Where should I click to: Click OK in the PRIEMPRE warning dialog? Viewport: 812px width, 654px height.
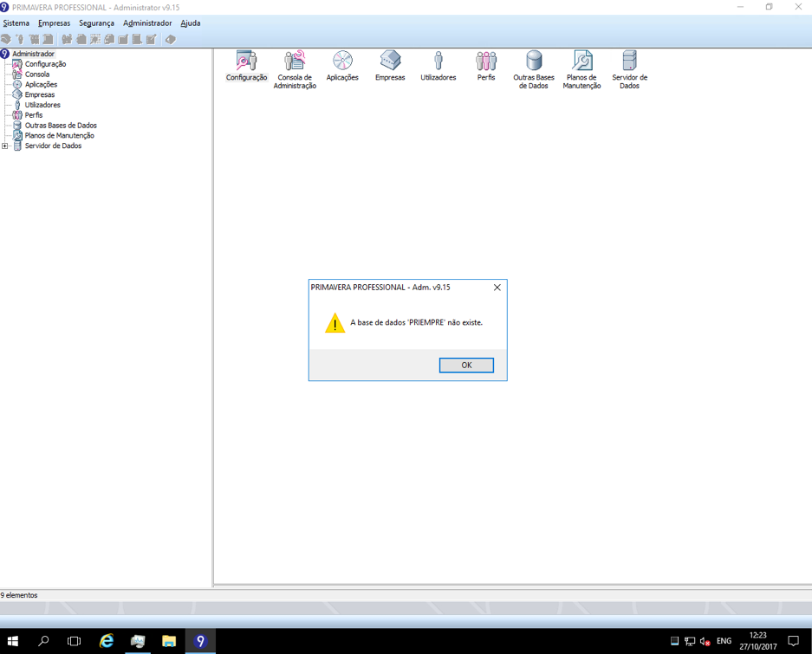click(x=466, y=365)
